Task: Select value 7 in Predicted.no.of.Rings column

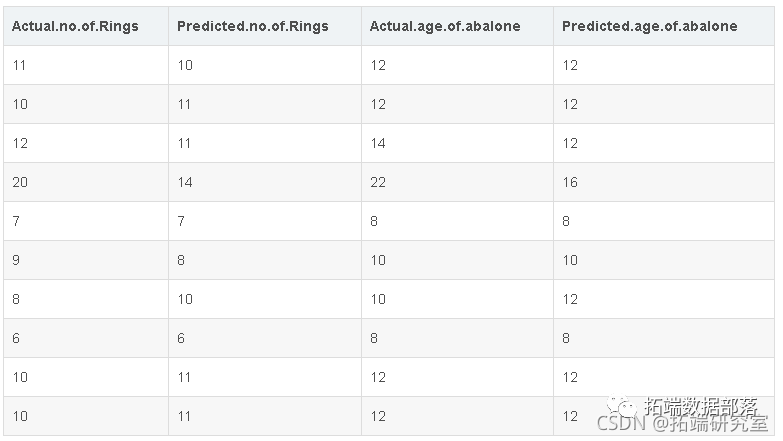Action: tap(181, 221)
